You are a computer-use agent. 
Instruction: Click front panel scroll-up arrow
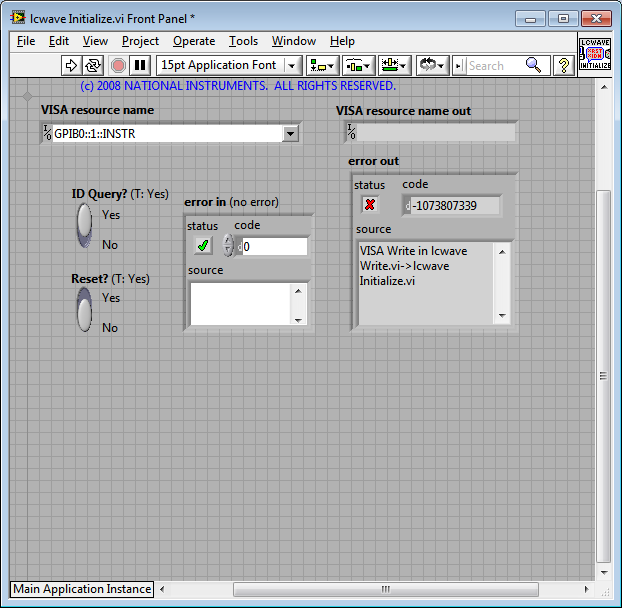tap(604, 87)
